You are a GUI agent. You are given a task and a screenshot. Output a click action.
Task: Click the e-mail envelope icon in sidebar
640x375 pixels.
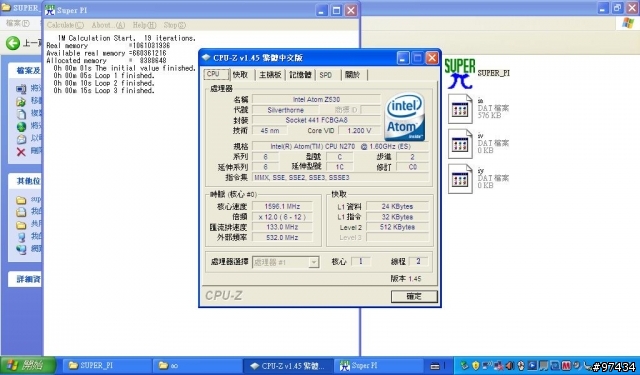point(21,139)
